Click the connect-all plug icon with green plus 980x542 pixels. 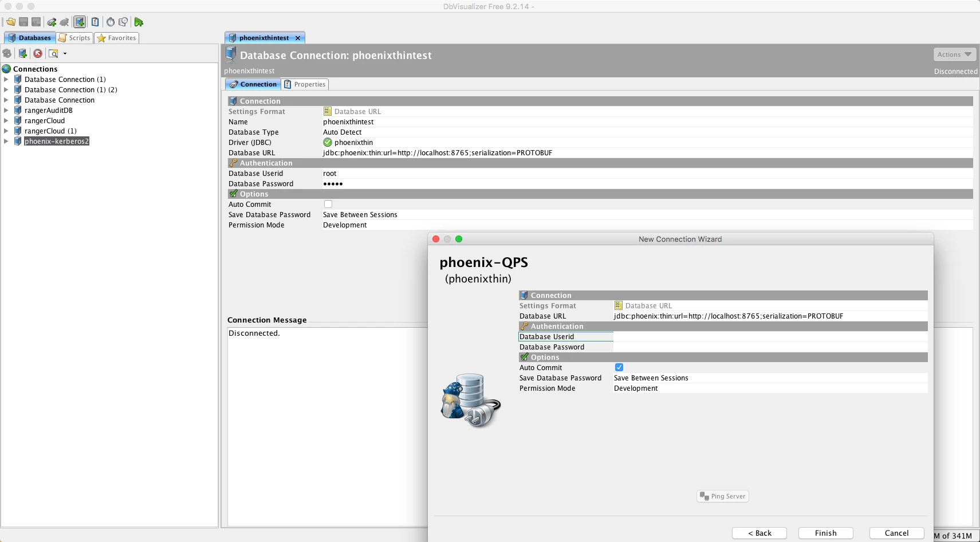[x=52, y=22]
